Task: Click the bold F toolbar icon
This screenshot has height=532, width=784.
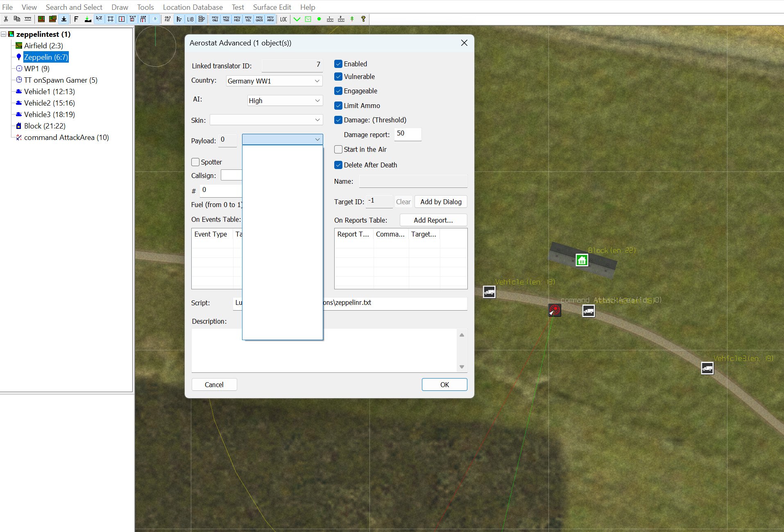Action: (76, 19)
